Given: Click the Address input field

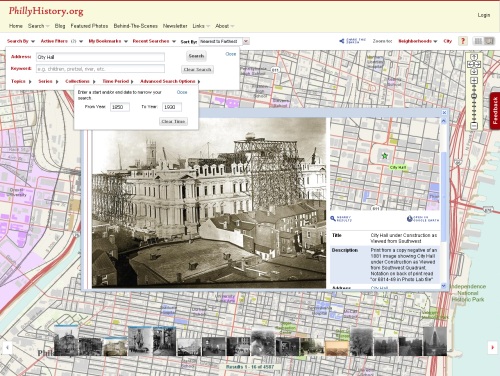Looking at the screenshot, I should tap(100, 57).
